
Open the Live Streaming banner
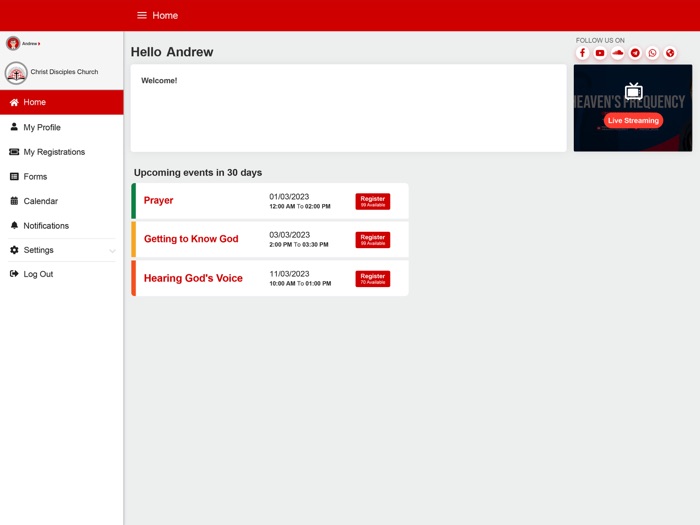(633, 120)
